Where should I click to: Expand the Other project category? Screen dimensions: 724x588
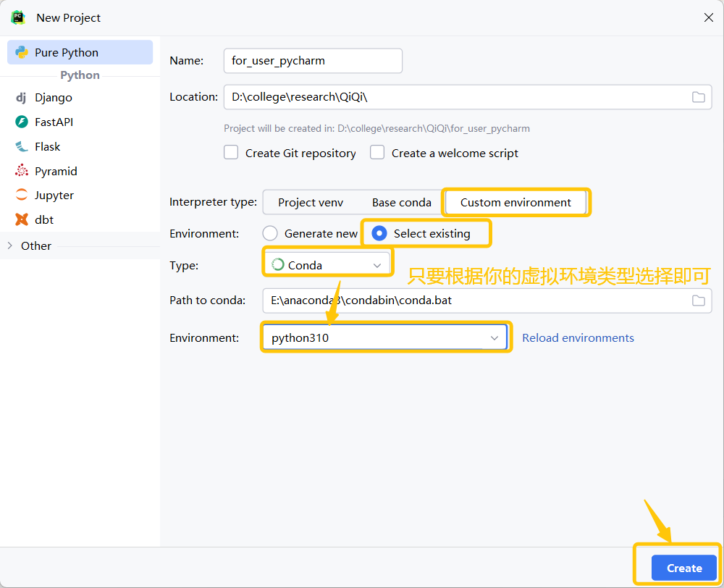[x=10, y=246]
